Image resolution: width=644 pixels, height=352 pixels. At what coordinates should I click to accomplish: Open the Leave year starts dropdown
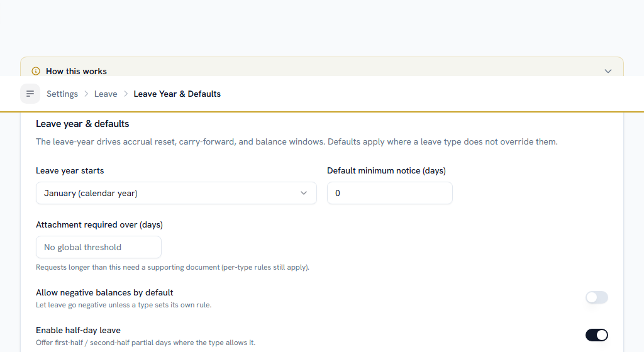[176, 193]
